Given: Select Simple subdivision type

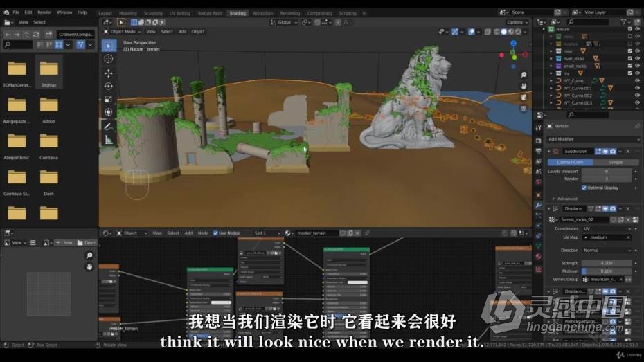Looking at the screenshot, I should [x=616, y=163].
